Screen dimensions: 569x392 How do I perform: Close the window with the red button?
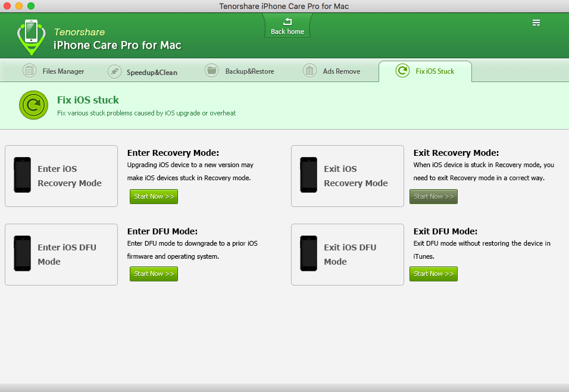coord(7,6)
